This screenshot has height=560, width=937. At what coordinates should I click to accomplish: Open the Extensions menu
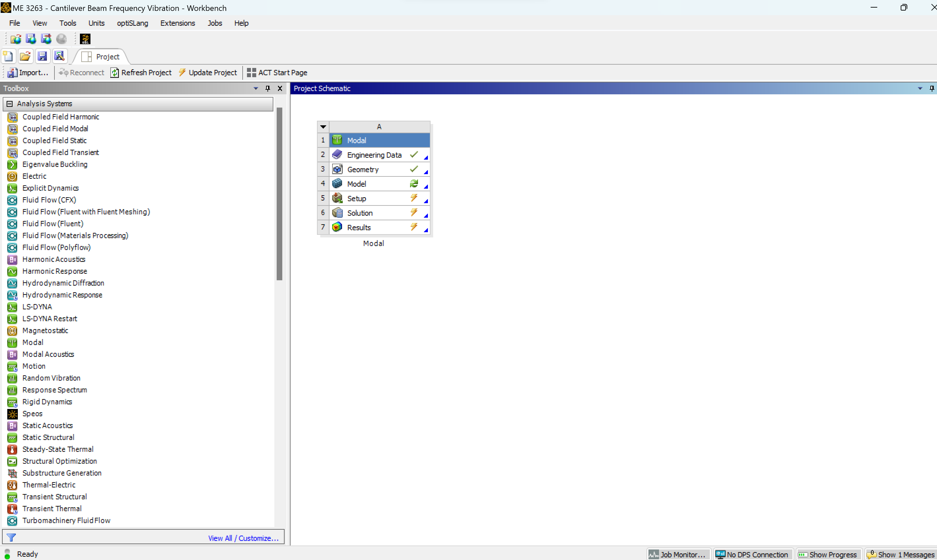pyautogui.click(x=178, y=23)
